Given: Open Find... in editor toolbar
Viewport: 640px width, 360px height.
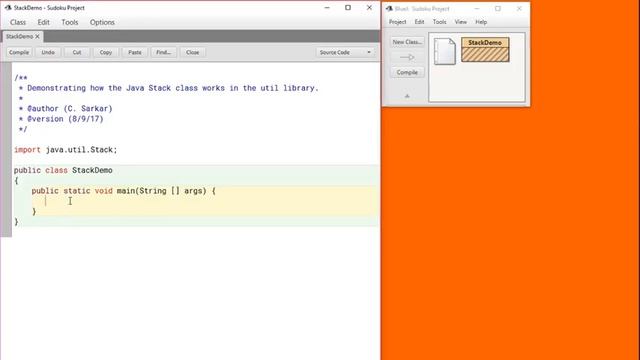Looking at the screenshot, I should tap(164, 52).
